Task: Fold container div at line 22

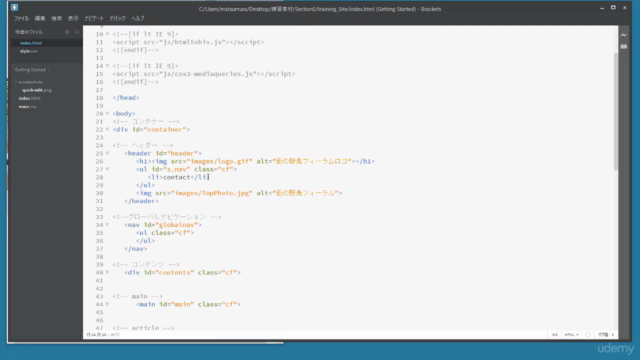Action: click(107, 129)
